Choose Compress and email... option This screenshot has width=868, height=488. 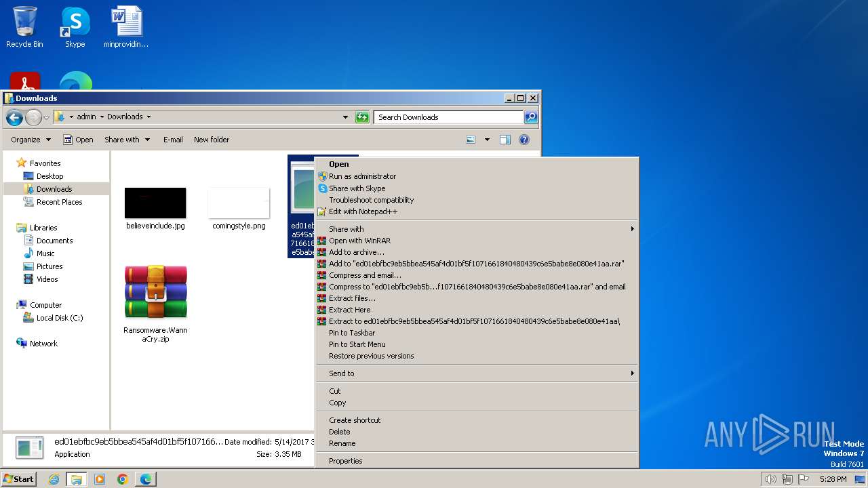point(477,275)
